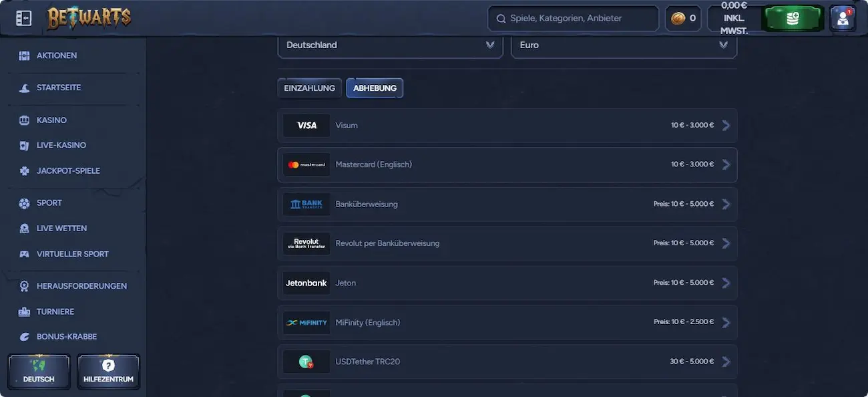
Task: Open the Betwarts logo homepage
Action: [x=89, y=18]
